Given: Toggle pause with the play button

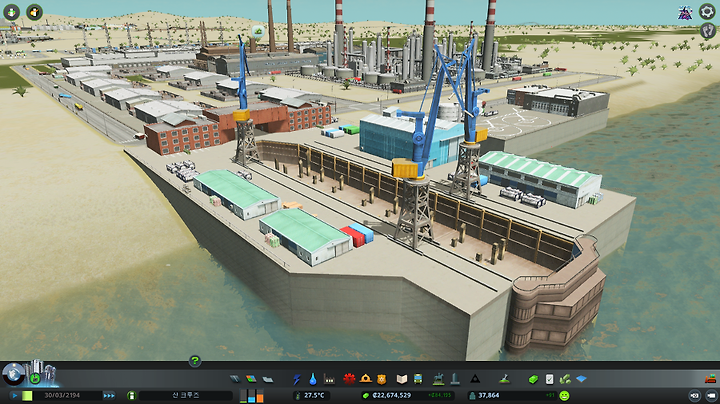Looking at the screenshot, I should pyautogui.click(x=15, y=395).
